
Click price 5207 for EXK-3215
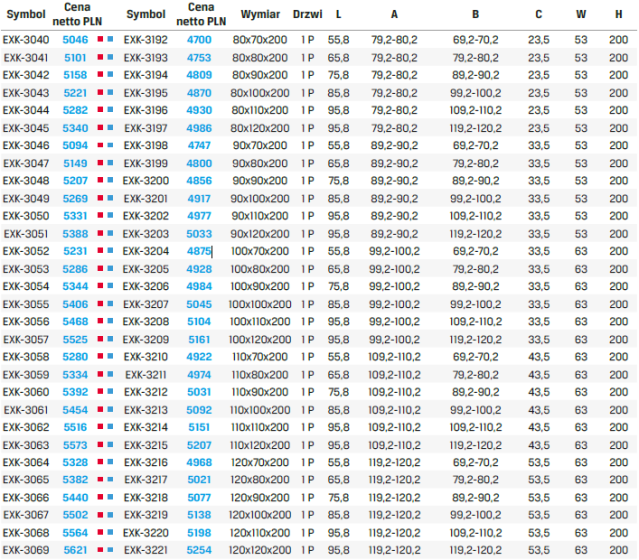[x=199, y=445]
